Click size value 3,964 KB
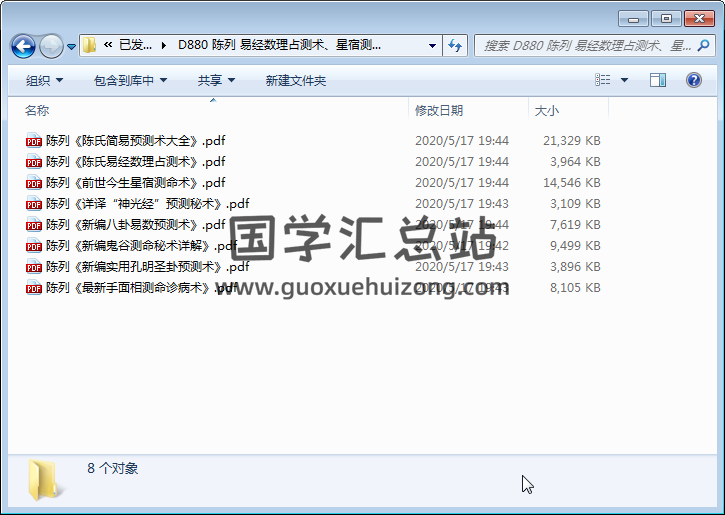This screenshot has width=725, height=515. point(575,161)
